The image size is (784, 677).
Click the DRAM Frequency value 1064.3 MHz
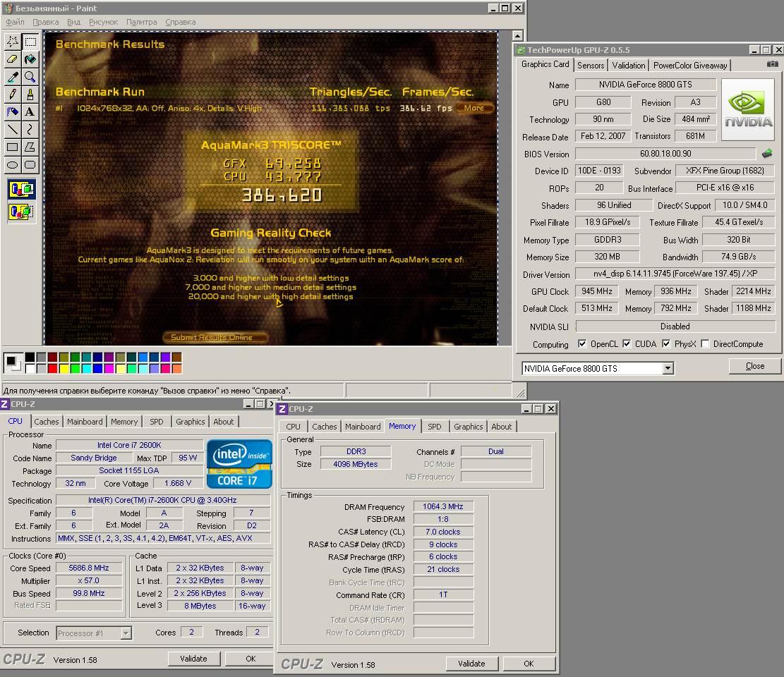[x=443, y=506]
